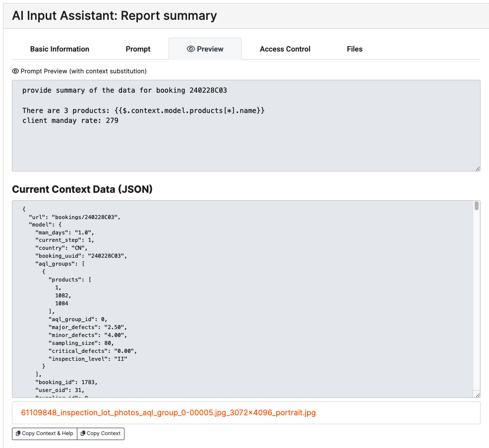
Task: Click inside the prompt preview text area
Action: pyautogui.click(x=246, y=144)
